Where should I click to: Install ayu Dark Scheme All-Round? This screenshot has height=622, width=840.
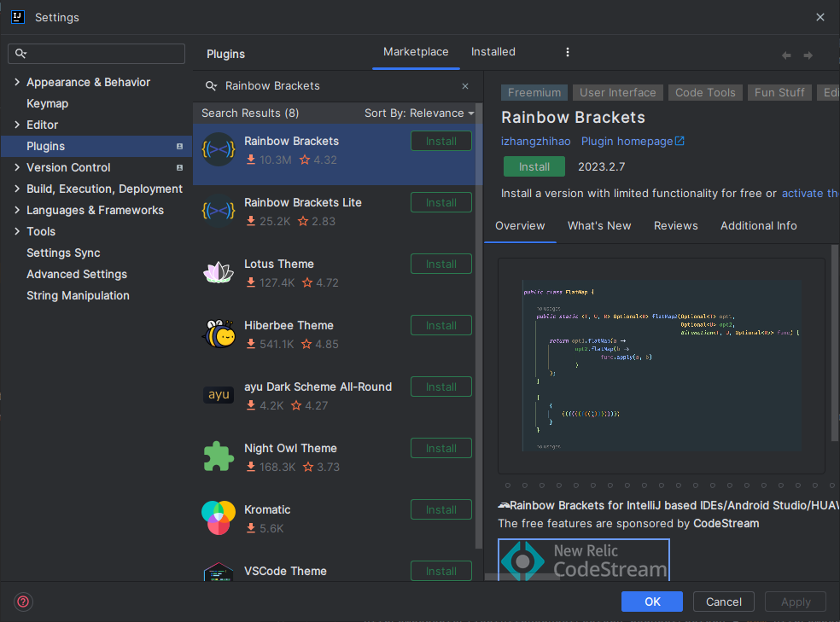(440, 387)
